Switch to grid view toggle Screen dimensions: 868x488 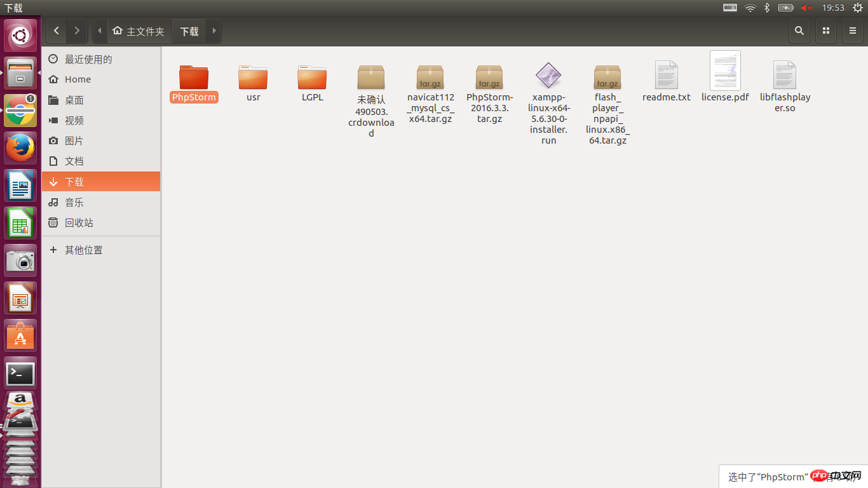pos(826,30)
